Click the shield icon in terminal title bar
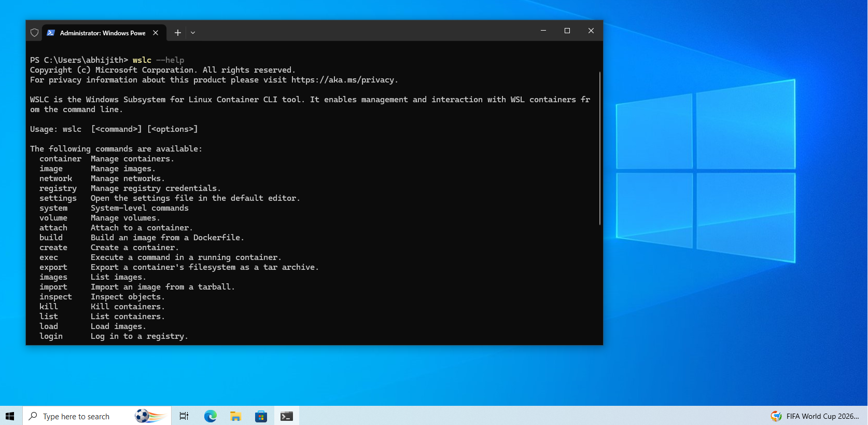868x425 pixels. point(35,33)
